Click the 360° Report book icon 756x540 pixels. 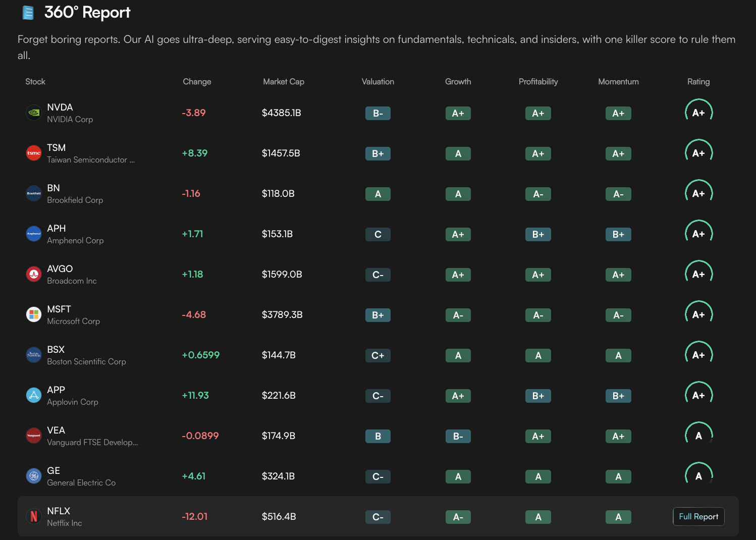click(x=28, y=13)
